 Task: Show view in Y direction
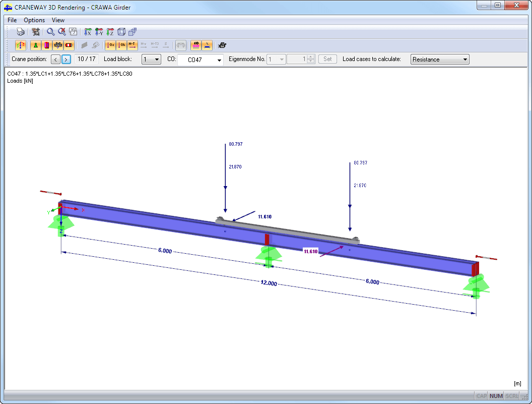click(99, 32)
